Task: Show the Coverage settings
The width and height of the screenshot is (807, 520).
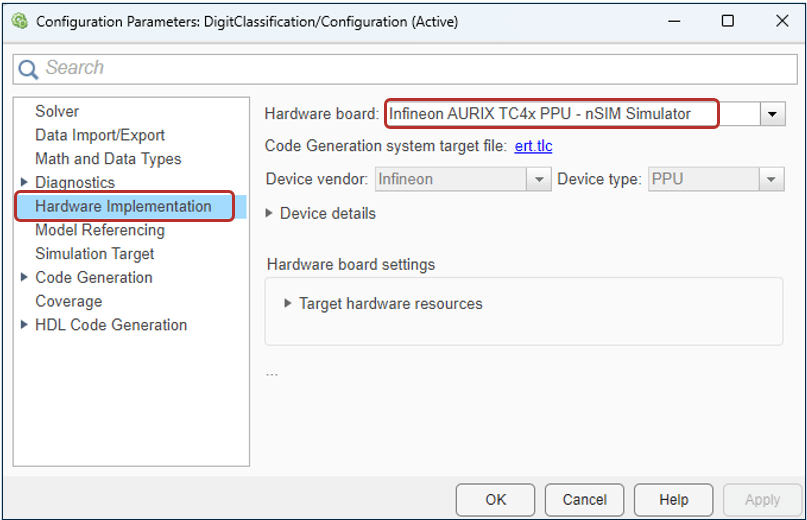Action: coord(68,301)
